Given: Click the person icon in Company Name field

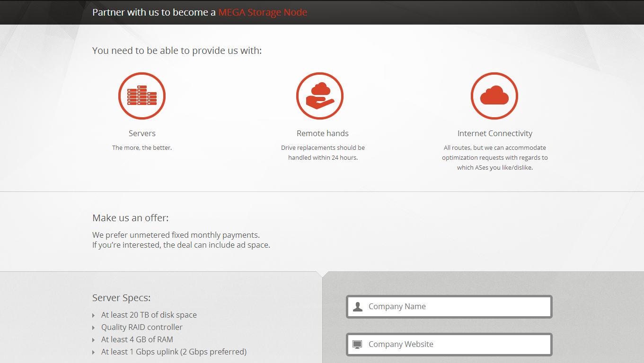Looking at the screenshot, I should (x=358, y=307).
